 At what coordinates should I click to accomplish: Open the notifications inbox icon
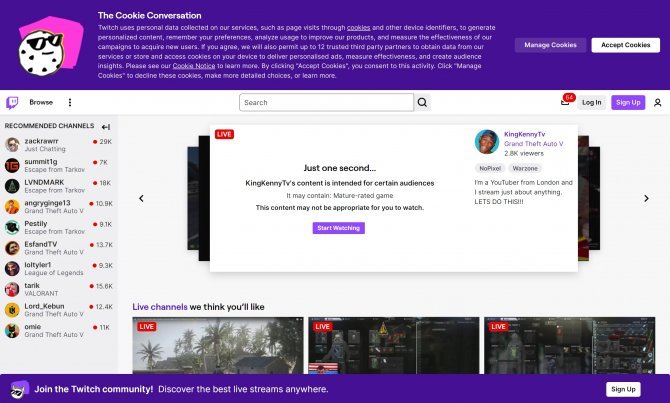(x=565, y=102)
